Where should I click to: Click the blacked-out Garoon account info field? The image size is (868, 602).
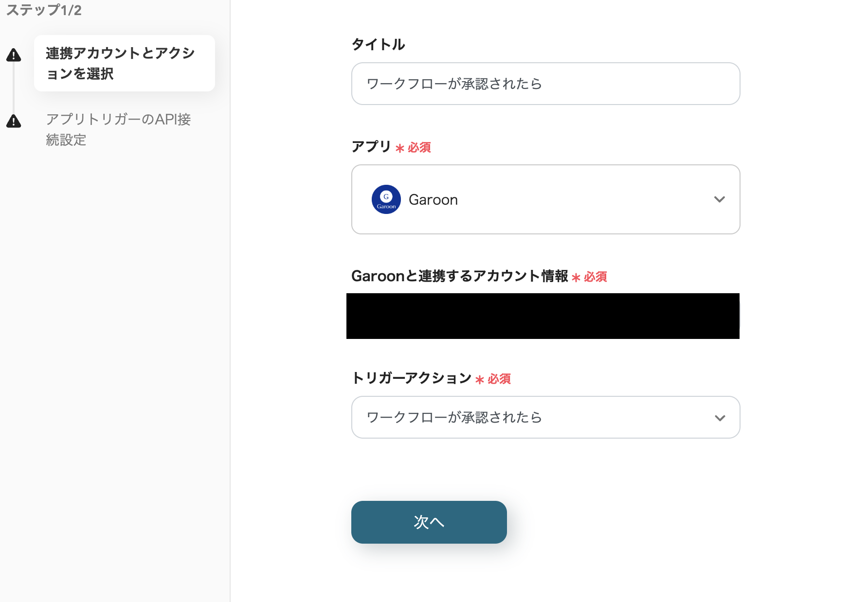coord(542,316)
